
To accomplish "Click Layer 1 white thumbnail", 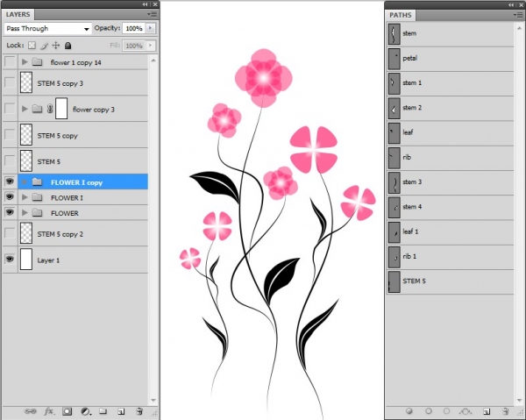I will 26,260.
